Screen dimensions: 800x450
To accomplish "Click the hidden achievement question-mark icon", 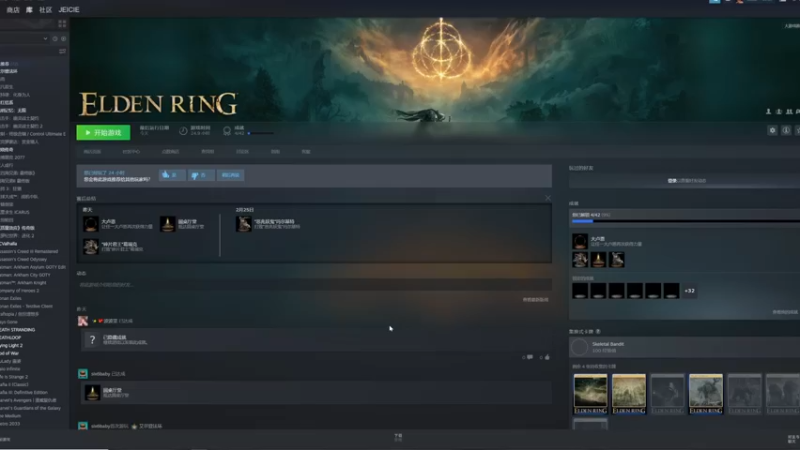I will tap(92, 340).
